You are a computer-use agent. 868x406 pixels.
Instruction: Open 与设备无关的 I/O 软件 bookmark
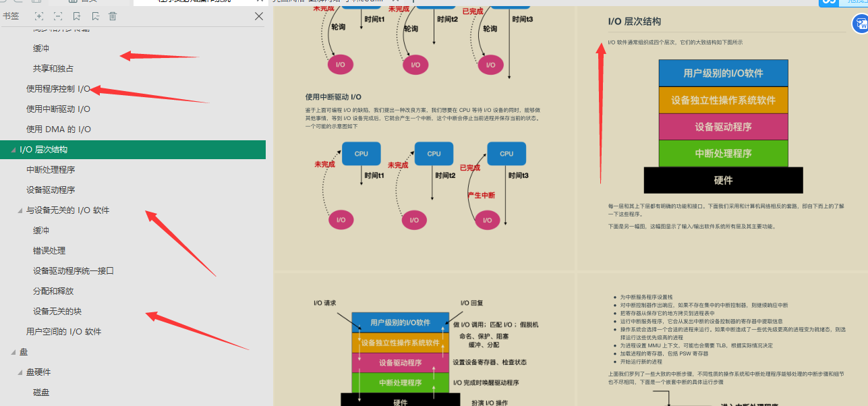pos(67,210)
